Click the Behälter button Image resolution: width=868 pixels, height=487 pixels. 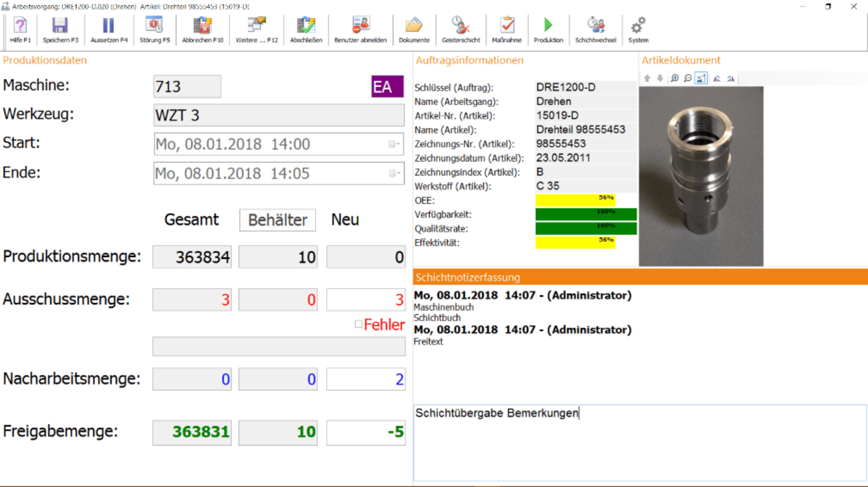tap(277, 220)
